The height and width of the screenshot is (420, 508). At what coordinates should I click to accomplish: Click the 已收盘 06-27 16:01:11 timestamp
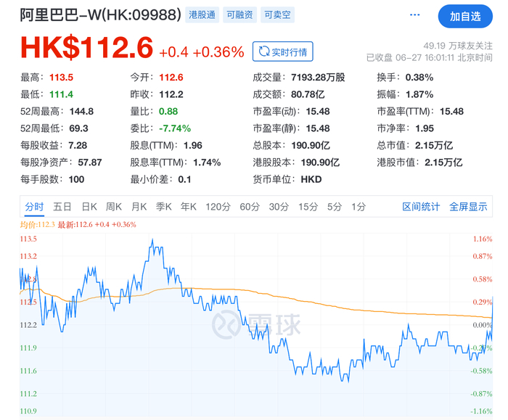430,57
